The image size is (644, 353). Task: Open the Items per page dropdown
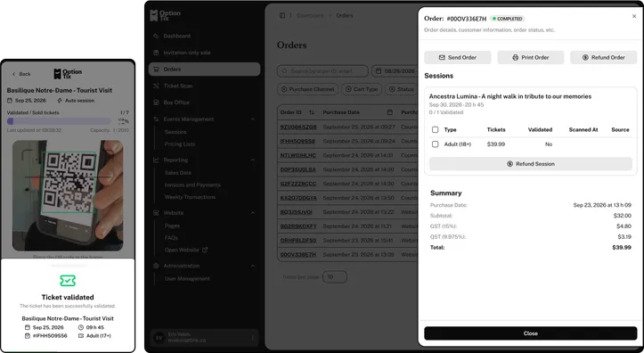click(335, 277)
